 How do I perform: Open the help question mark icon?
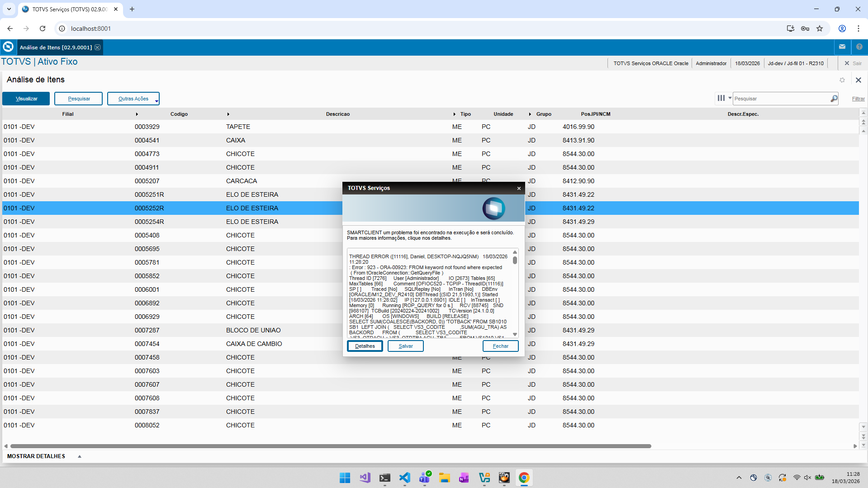click(859, 47)
